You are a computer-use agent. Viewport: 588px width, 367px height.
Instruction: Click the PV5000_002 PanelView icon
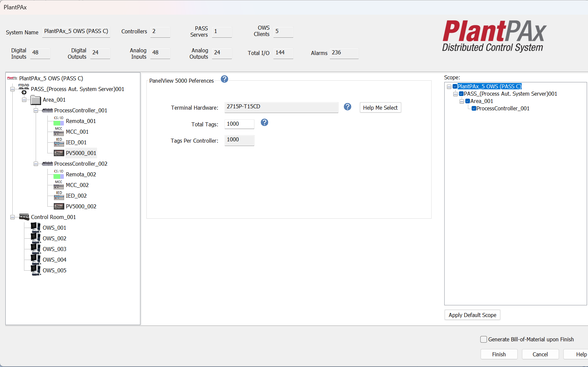click(x=59, y=206)
